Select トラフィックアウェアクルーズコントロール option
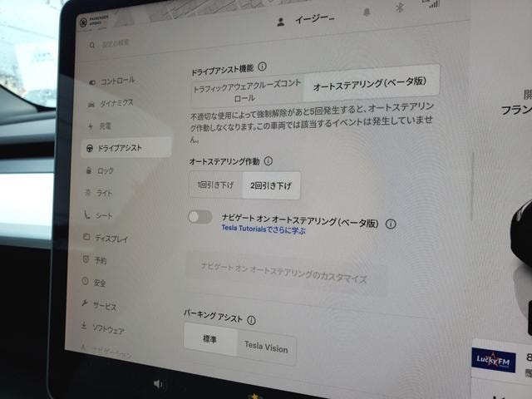The width and height of the screenshot is (532, 399). pos(247,91)
